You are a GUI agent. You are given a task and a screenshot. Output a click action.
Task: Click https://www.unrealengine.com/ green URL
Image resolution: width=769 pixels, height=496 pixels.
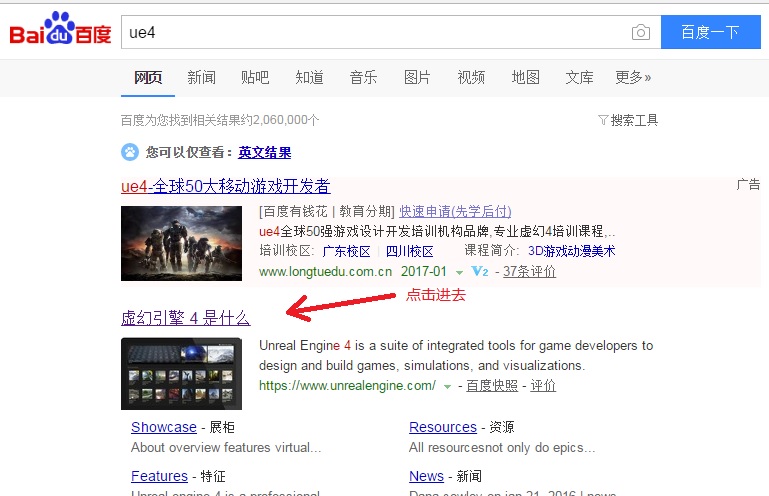click(x=347, y=386)
